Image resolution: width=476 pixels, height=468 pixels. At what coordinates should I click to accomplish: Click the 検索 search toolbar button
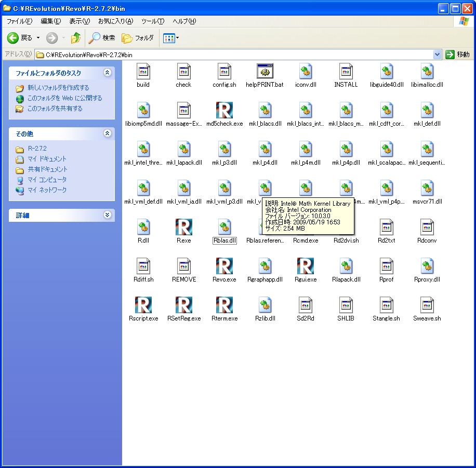(102, 38)
